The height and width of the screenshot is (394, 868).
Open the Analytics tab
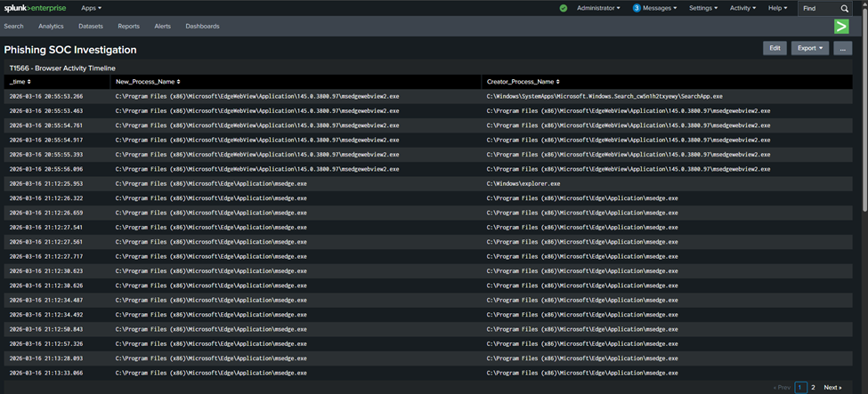(51, 26)
